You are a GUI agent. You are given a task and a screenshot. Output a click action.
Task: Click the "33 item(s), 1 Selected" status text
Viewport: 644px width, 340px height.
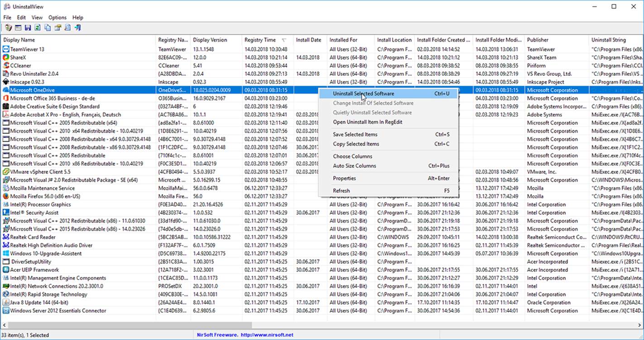pyautogui.click(x=26, y=335)
